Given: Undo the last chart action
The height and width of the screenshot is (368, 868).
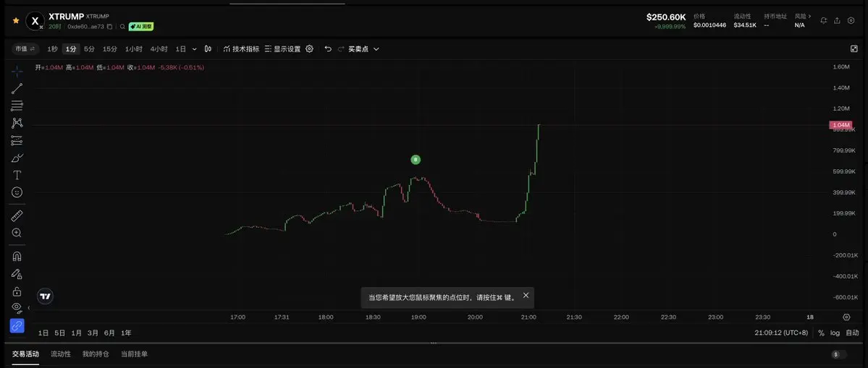Looking at the screenshot, I should (328, 49).
